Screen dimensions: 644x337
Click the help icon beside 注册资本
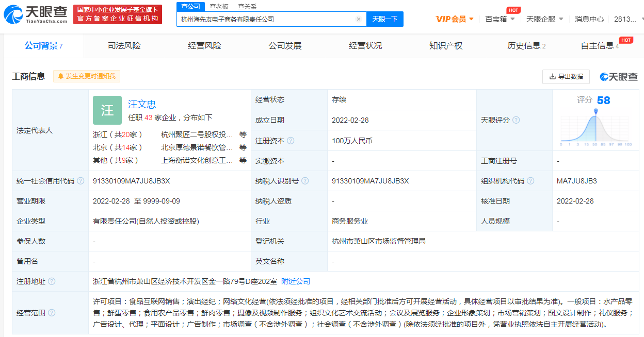(x=291, y=141)
